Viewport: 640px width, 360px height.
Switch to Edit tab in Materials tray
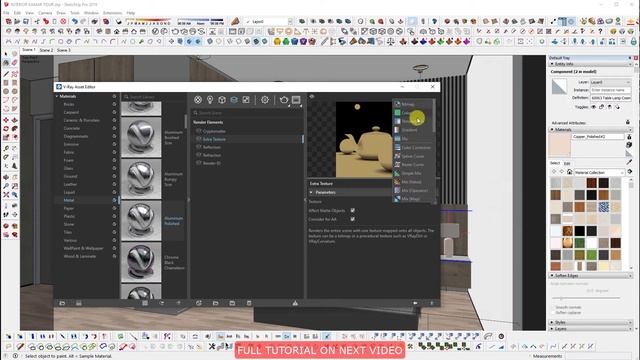(x=567, y=163)
